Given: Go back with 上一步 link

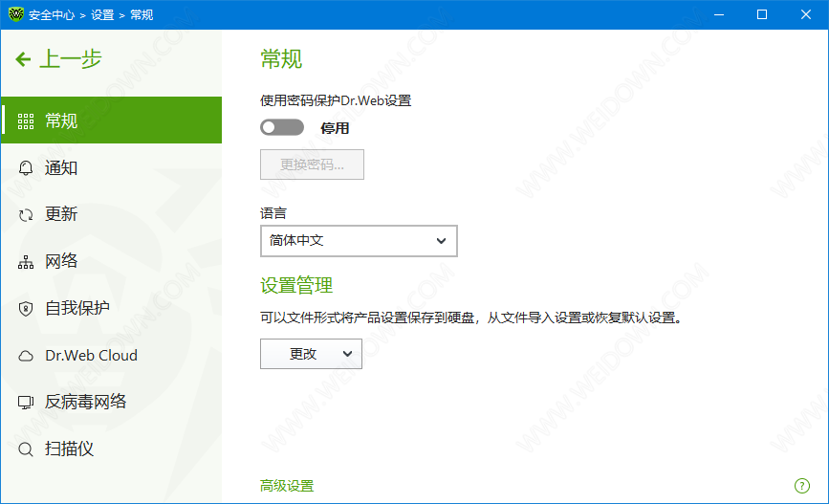Looking at the screenshot, I should [71, 59].
